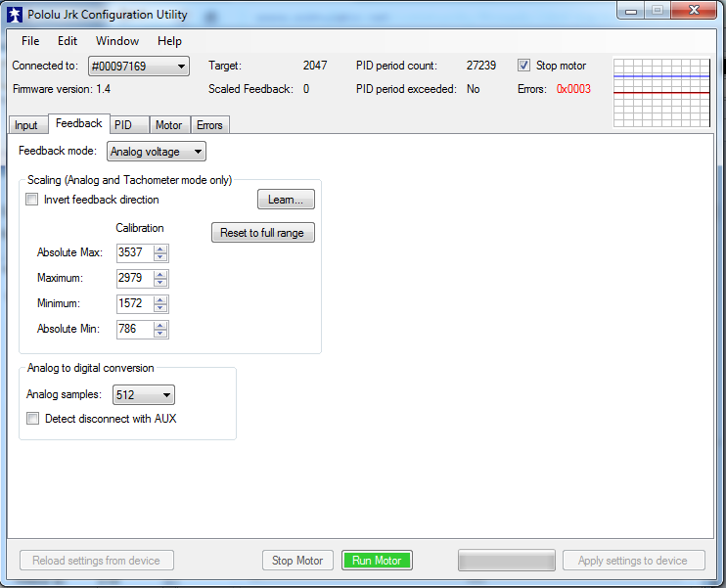The width and height of the screenshot is (726, 588).
Task: Expand the Connected to device dropdown
Action: tap(139, 67)
